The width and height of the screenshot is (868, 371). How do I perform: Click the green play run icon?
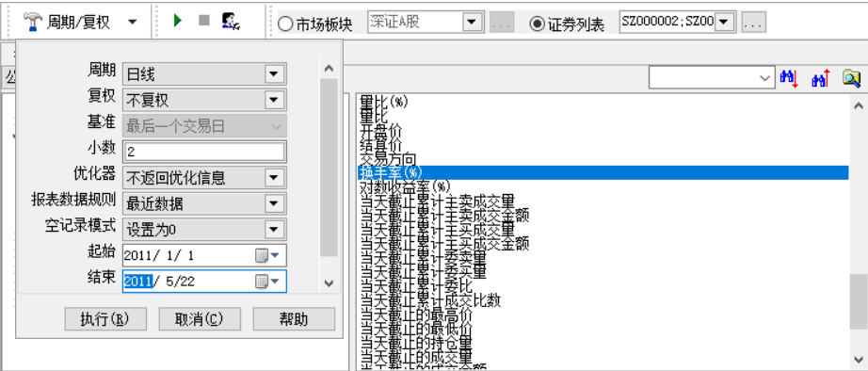point(178,21)
